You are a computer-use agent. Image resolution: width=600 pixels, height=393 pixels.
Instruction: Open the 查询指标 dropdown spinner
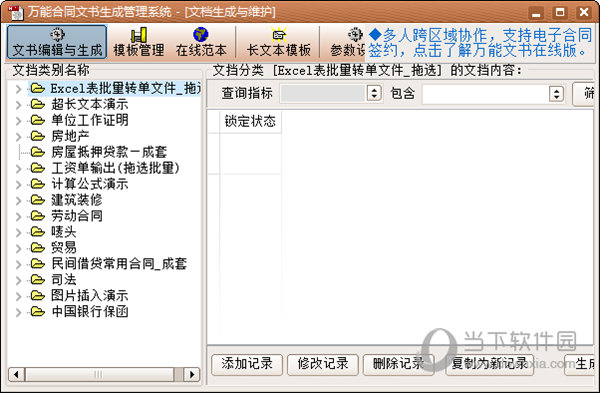(374, 93)
